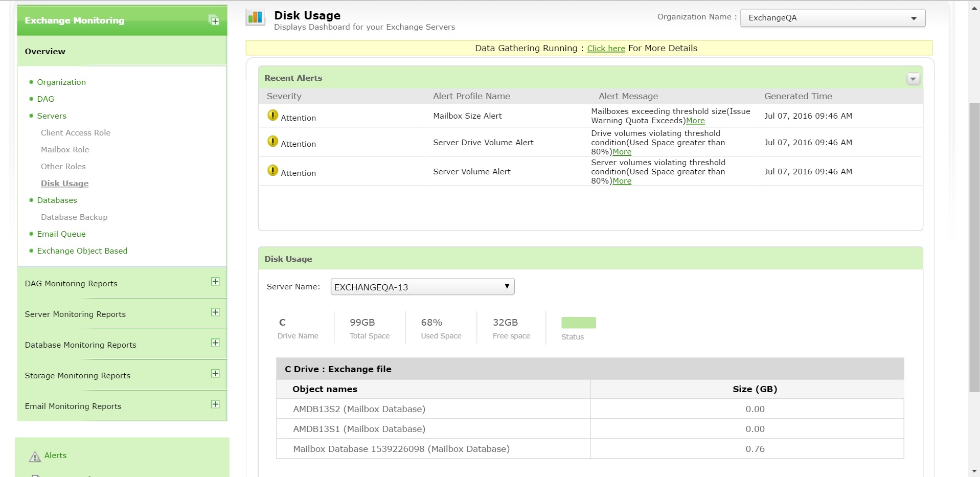980x477 pixels.
Task: Click the Severity column header
Action: tap(284, 96)
